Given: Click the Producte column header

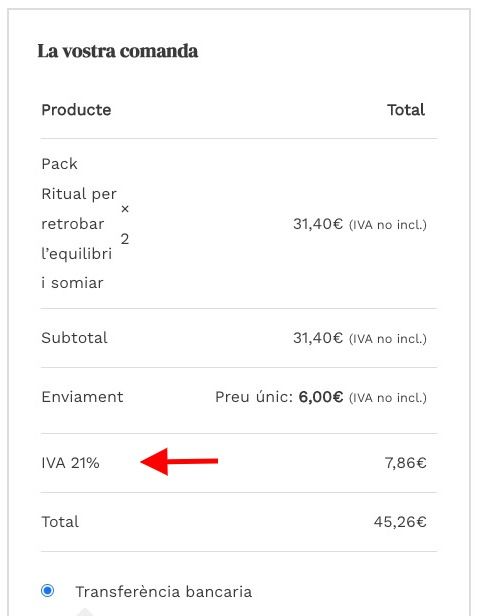Looking at the screenshot, I should (76, 110).
